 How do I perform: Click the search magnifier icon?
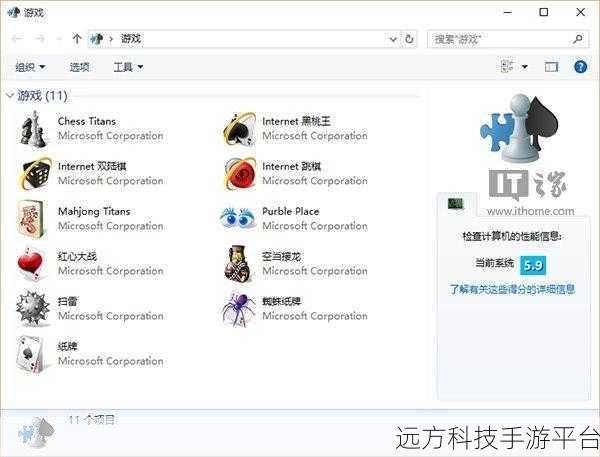click(578, 39)
